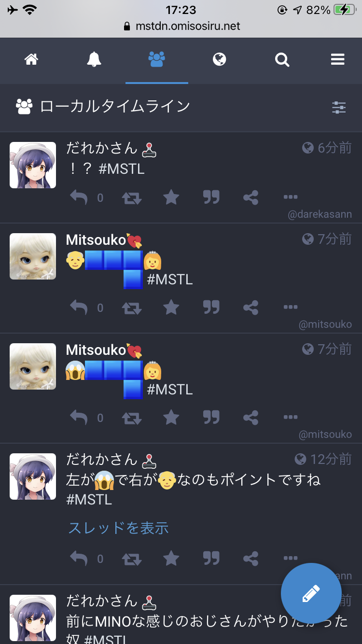
Task: Share the first Mitsouko post
Action: click(251, 308)
